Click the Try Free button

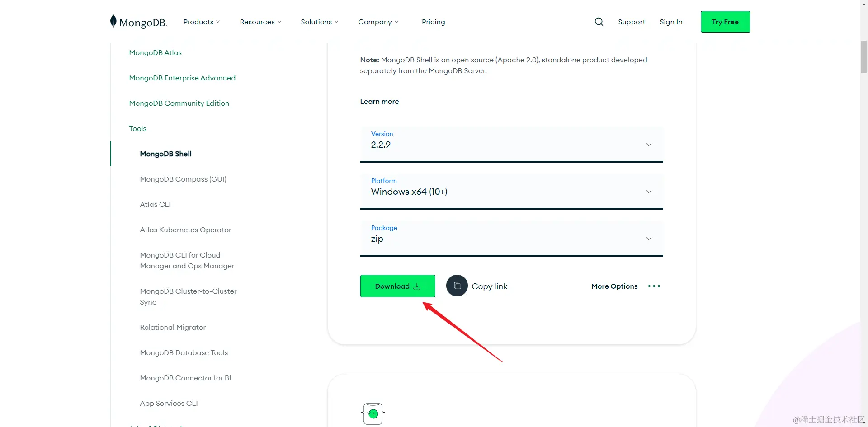point(725,22)
